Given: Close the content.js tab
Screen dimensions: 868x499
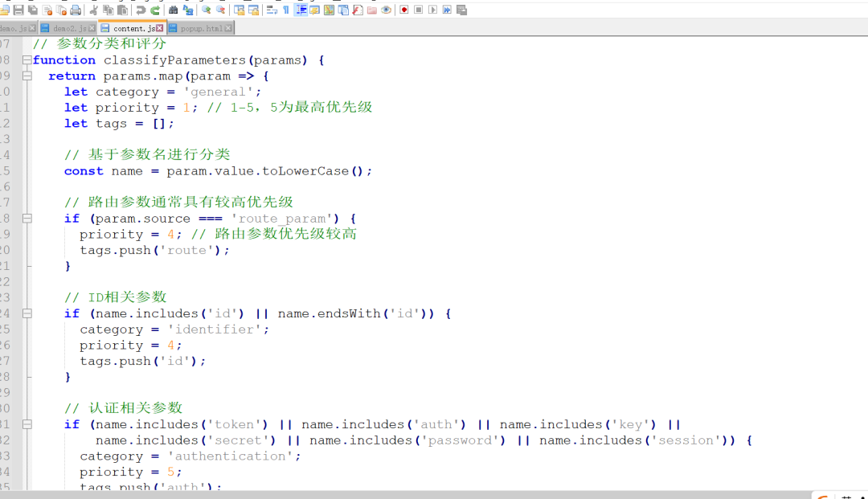Looking at the screenshot, I should click(159, 28).
